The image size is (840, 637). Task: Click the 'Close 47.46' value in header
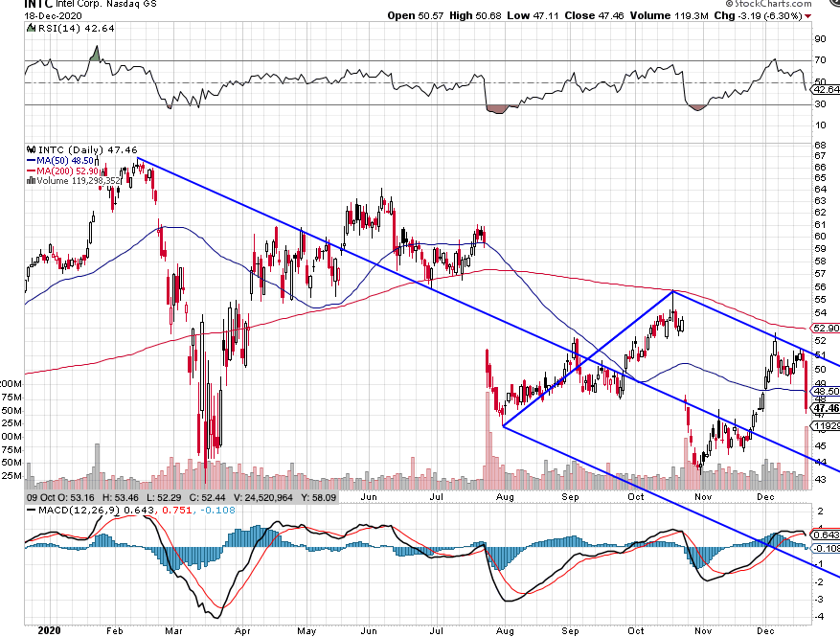(x=594, y=15)
